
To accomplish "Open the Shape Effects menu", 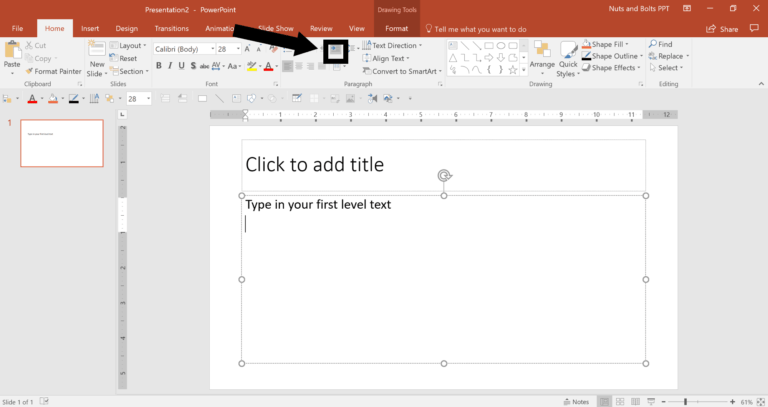I will click(611, 68).
